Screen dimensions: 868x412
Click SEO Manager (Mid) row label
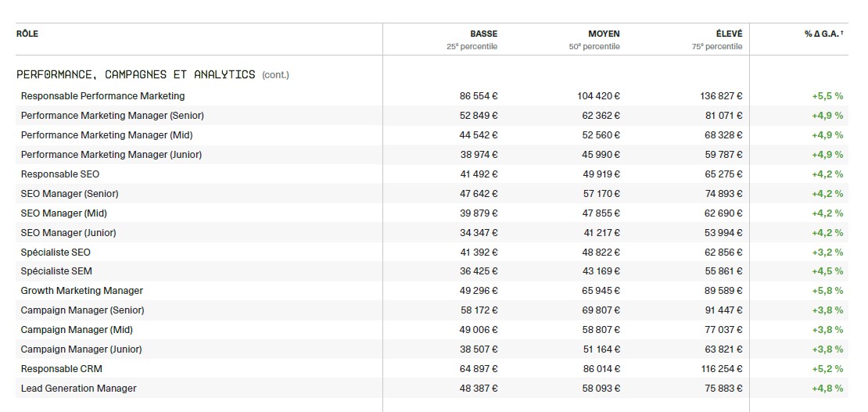pyautogui.click(x=64, y=213)
